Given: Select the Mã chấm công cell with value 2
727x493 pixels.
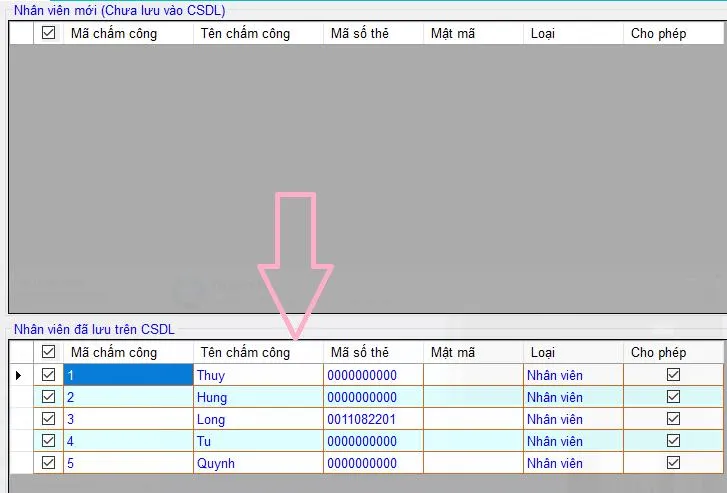Looking at the screenshot, I should tap(128, 397).
